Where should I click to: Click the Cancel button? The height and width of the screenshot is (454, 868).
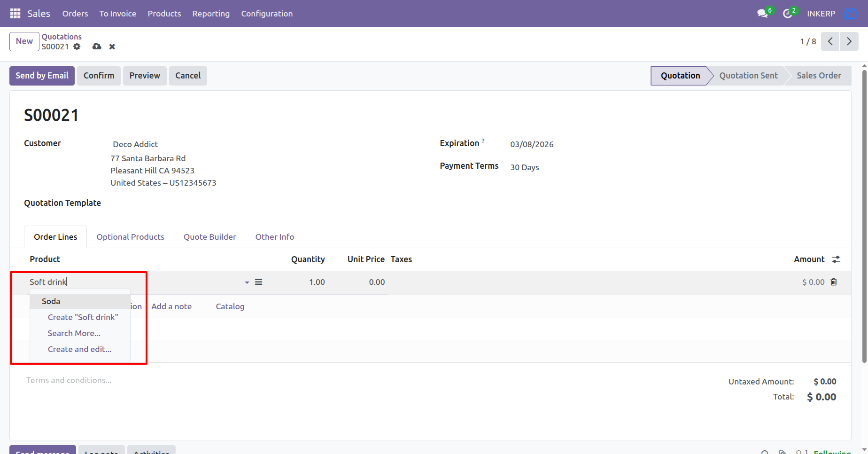tap(188, 76)
